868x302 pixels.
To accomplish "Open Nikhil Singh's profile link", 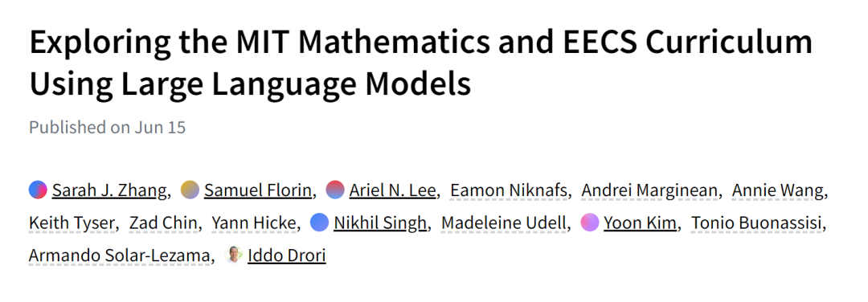I will 379,223.
